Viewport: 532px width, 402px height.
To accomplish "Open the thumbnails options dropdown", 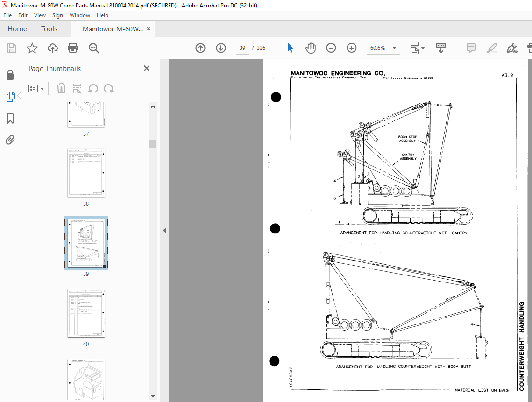I will (36, 89).
